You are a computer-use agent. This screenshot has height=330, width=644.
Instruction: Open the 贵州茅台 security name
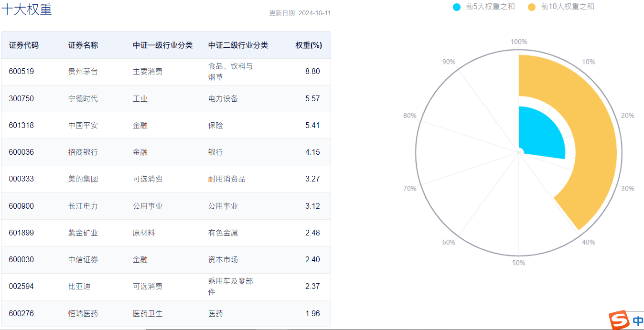(x=83, y=72)
